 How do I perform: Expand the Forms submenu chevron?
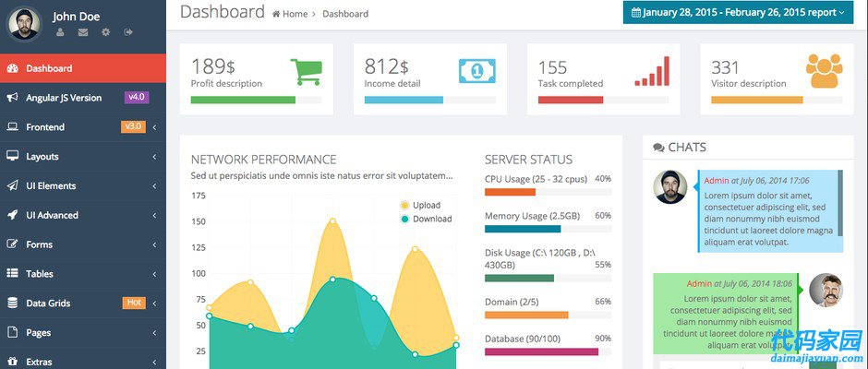tap(154, 245)
